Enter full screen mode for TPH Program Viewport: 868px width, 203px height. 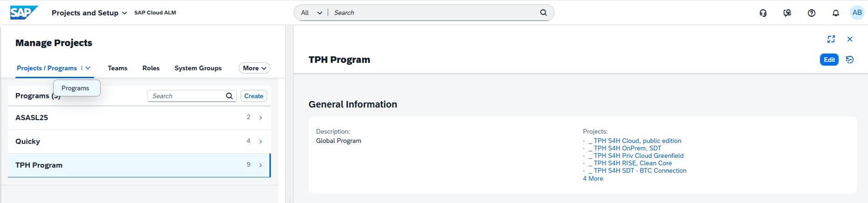point(831,39)
